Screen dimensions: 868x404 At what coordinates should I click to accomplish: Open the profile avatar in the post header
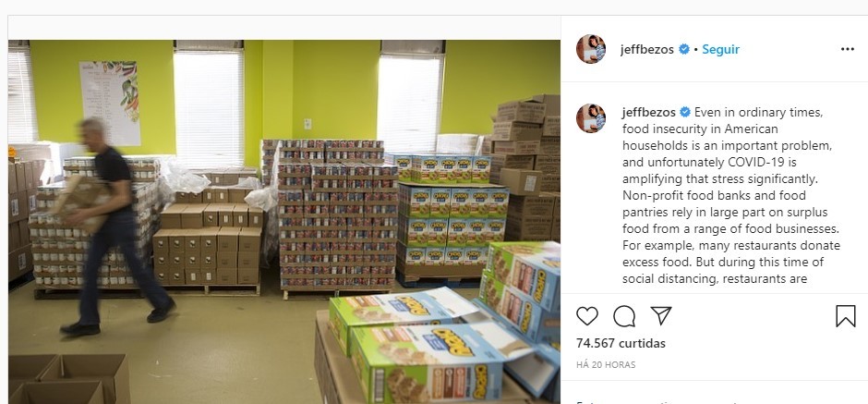(x=591, y=49)
